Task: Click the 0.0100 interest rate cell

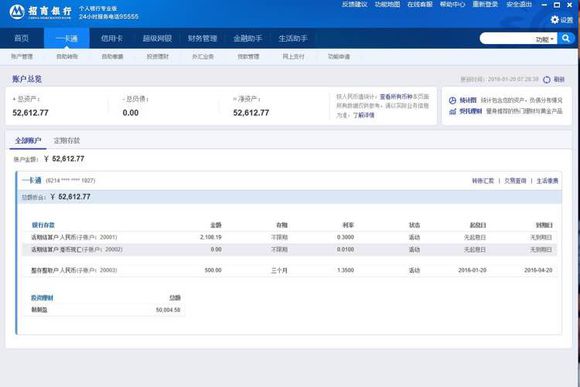Action: tap(345, 249)
